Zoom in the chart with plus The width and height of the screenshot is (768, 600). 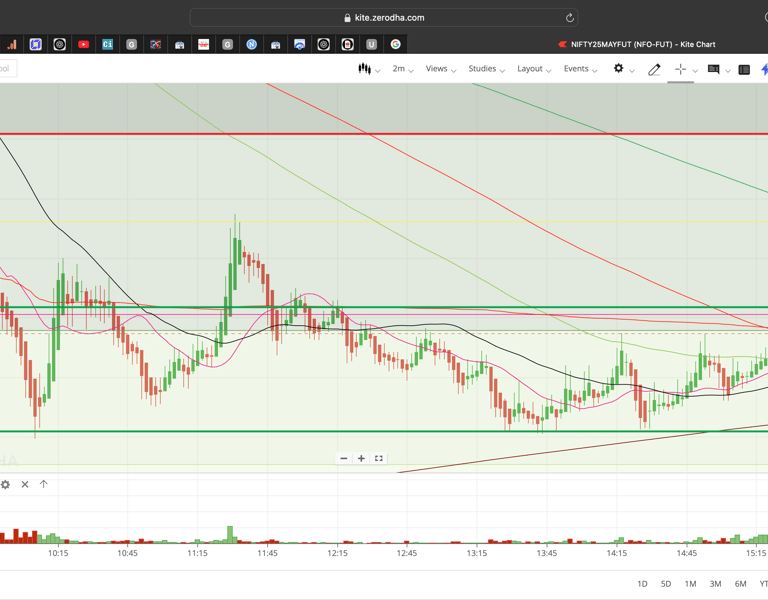tap(361, 458)
